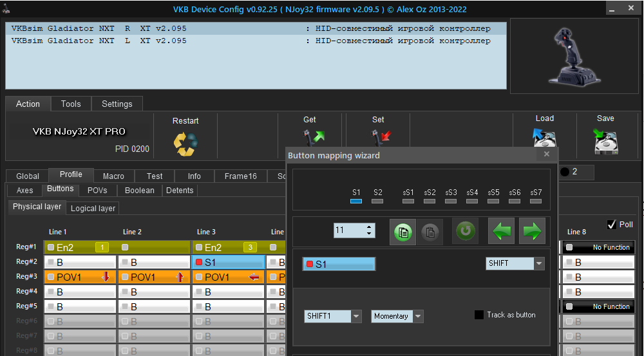Open the Momentary mode dropdown

[418, 316]
